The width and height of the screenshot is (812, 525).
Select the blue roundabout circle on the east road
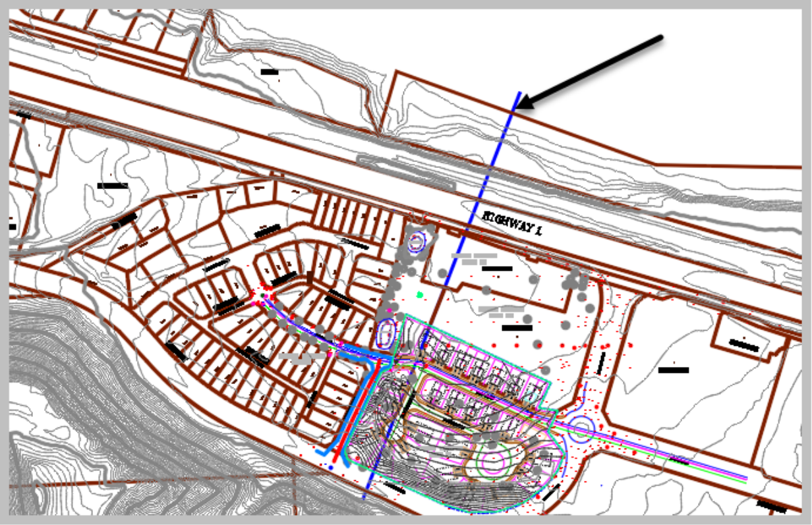pyautogui.click(x=583, y=429)
